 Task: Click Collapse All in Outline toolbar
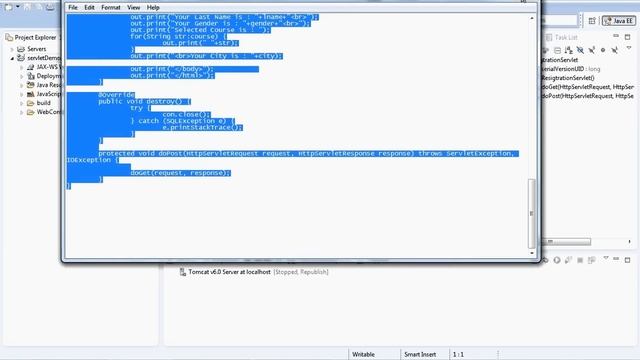pyautogui.click(x=558, y=50)
